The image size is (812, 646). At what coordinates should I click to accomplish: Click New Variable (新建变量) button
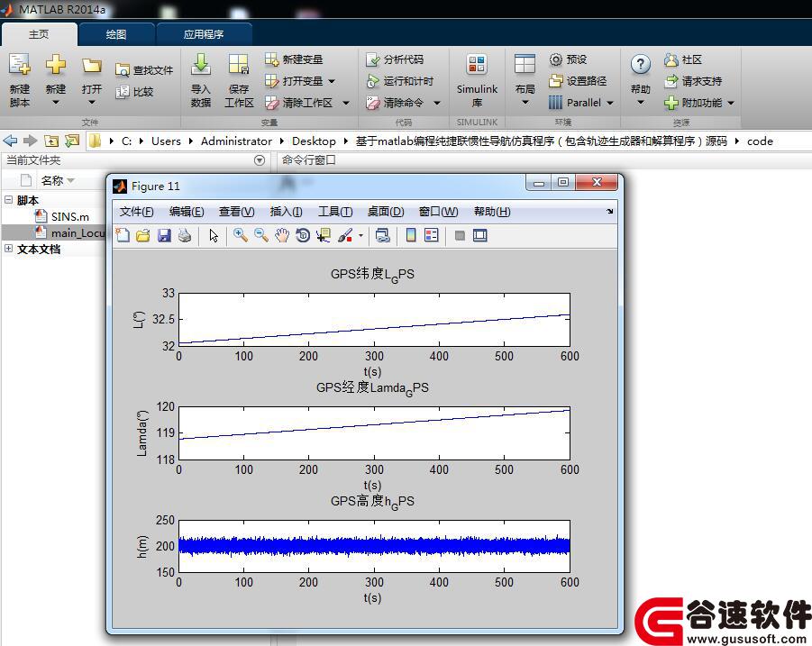click(294, 59)
